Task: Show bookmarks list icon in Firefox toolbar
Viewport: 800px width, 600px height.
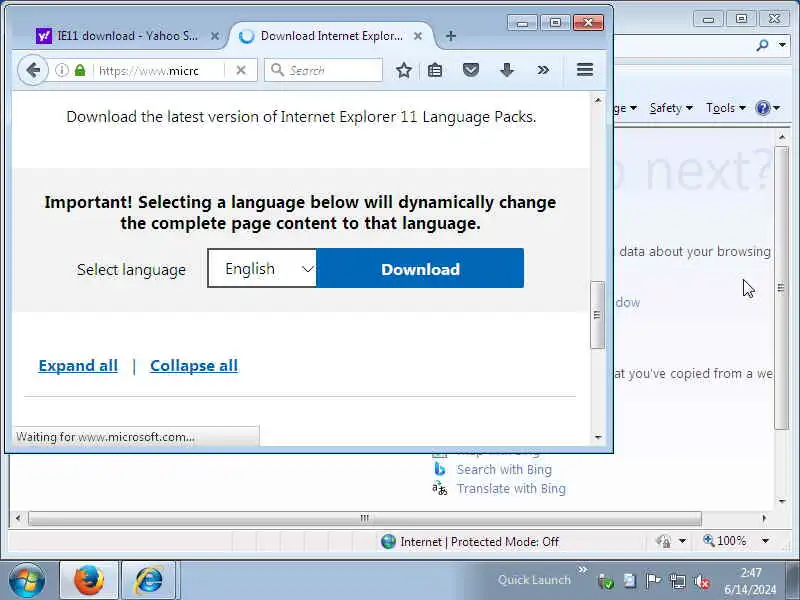Action: click(435, 70)
